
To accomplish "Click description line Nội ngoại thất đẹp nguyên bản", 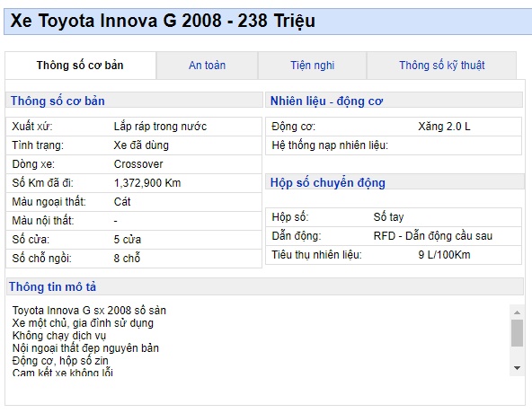I will click(85, 348).
